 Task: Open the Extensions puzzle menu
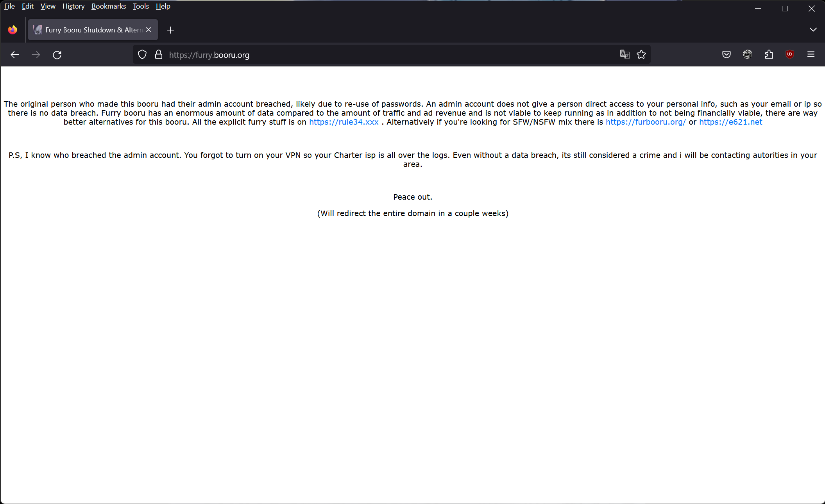(x=769, y=55)
